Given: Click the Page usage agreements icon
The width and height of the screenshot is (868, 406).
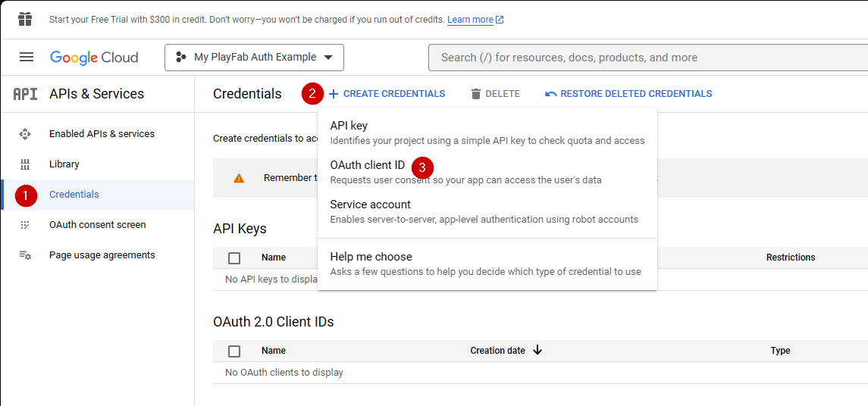Looking at the screenshot, I should 25,255.
